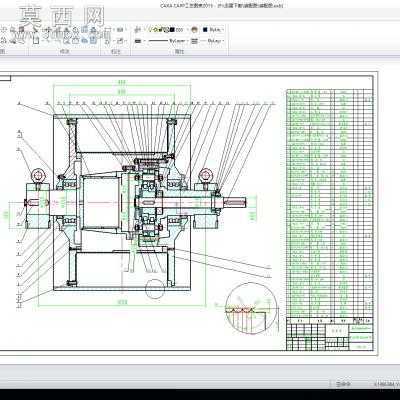Toggle layer lock icon in layer combo
Image resolution: width=400 pixels, height=400 pixels.
tap(166, 30)
